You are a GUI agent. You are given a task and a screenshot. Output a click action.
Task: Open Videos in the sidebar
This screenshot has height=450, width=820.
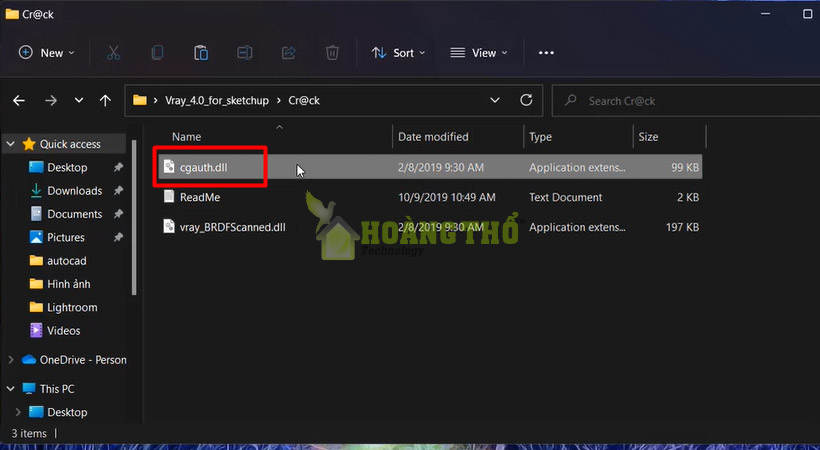pyautogui.click(x=63, y=331)
